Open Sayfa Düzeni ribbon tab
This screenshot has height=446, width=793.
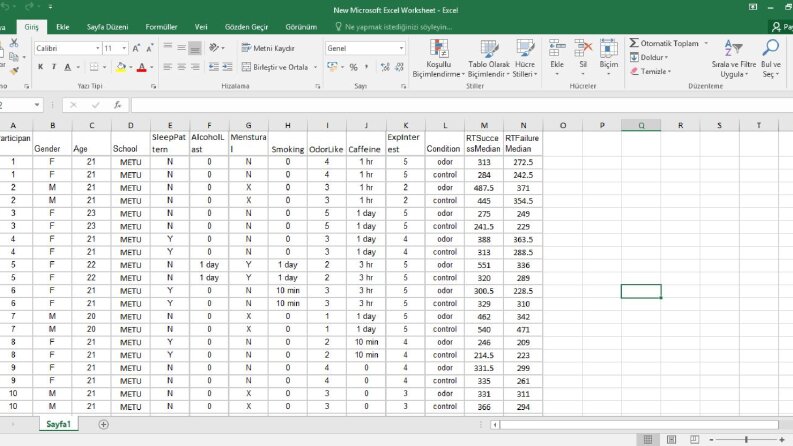click(107, 27)
